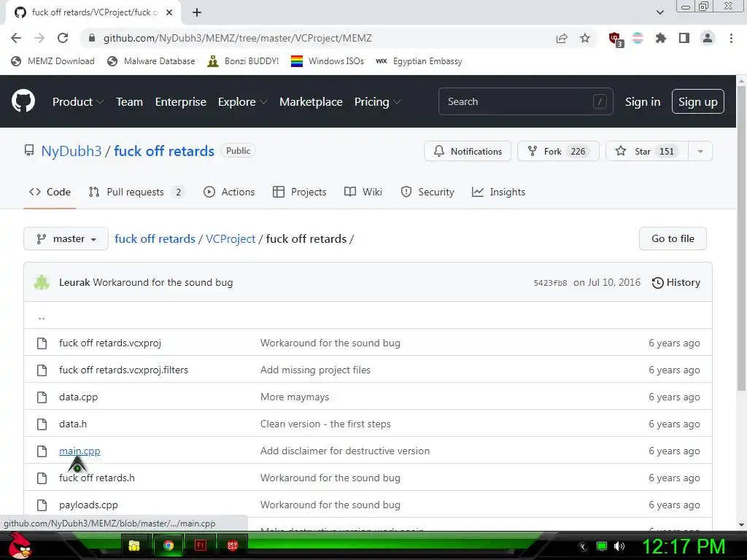Expand the Explore menu
This screenshot has height=560, width=747.
click(242, 101)
